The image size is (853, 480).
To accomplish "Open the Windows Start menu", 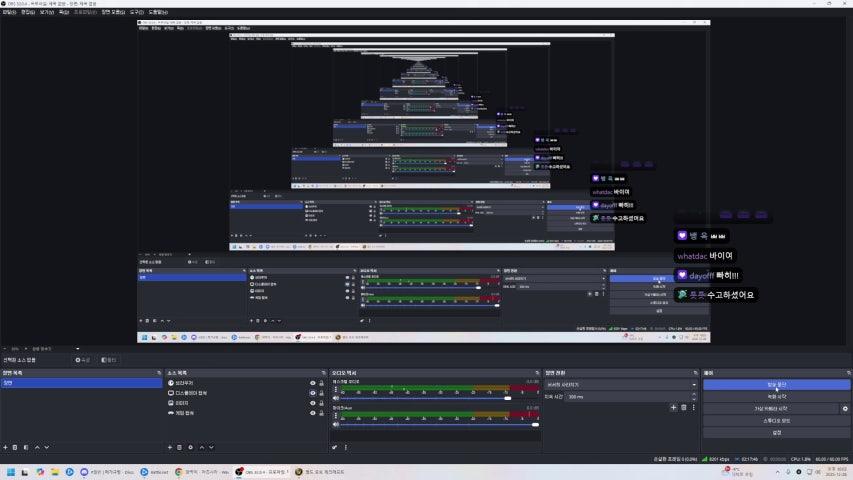I will point(11,472).
